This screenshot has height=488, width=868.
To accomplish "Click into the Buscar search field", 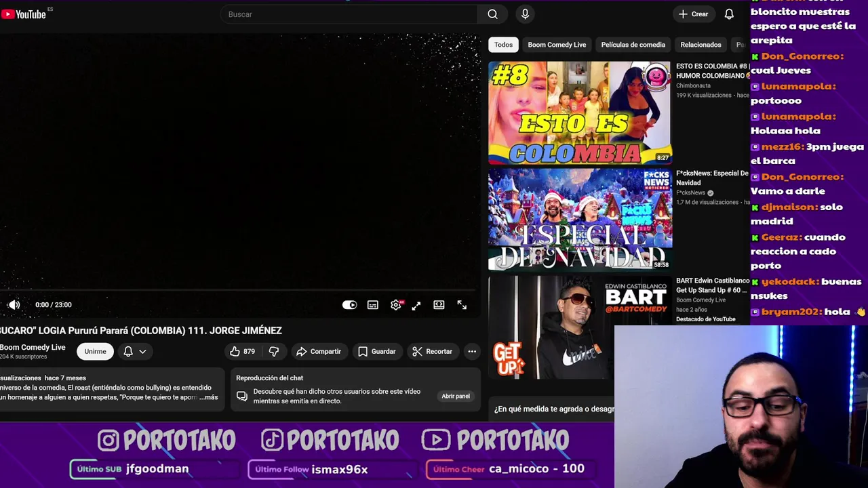I will [349, 14].
